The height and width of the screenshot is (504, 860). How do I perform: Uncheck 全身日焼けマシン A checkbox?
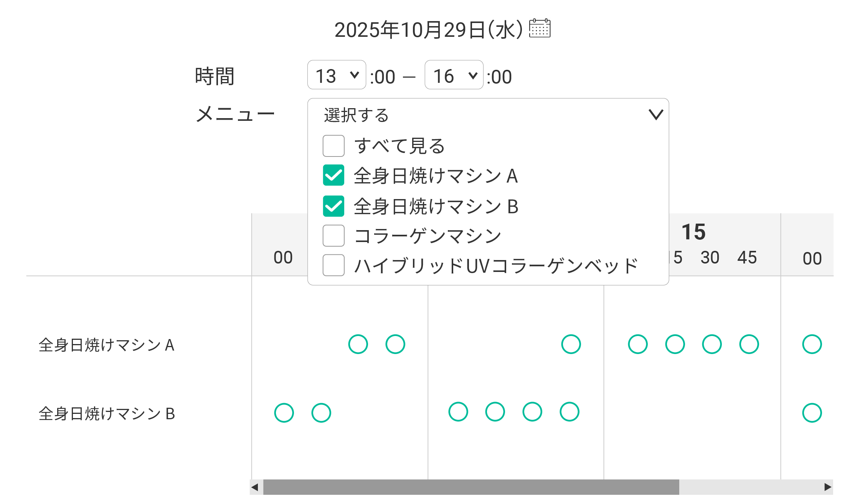pyautogui.click(x=333, y=175)
